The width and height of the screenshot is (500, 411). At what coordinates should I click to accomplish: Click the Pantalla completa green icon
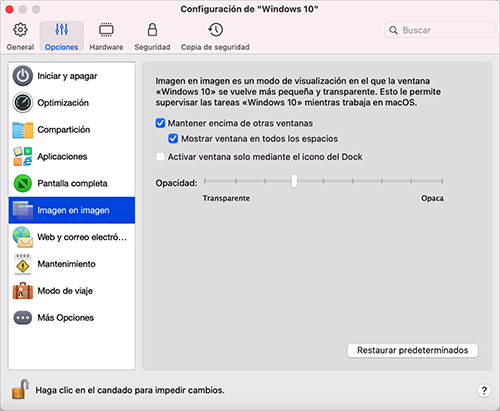pos(23,183)
